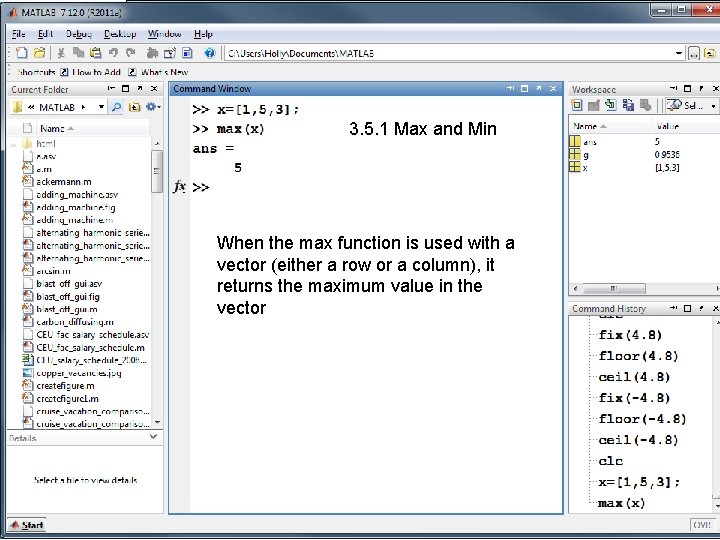Image resolution: width=720 pixels, height=540 pixels.
Task: Maximize the Command History panel
Action: pos(687,308)
